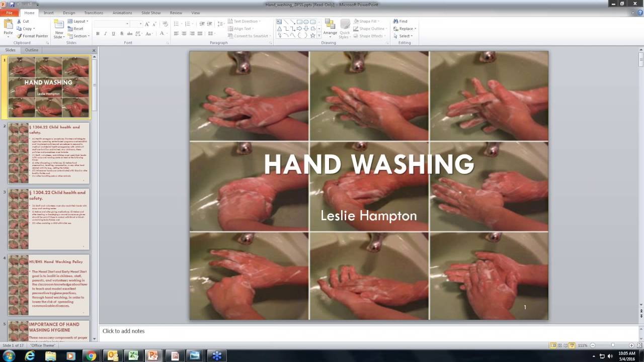Screen dimensions: 644x362
Task: Open the Select dropdown in Editing
Action: 403,36
